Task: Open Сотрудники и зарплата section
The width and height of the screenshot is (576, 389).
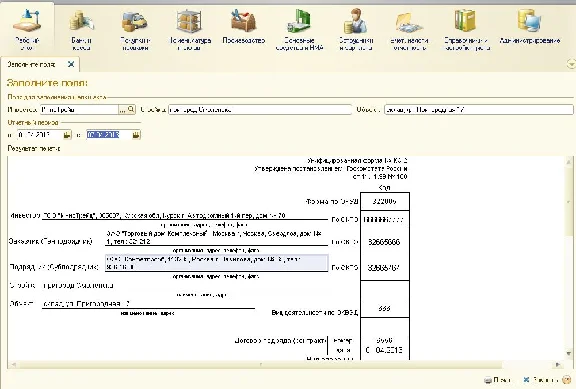Action: click(356, 29)
